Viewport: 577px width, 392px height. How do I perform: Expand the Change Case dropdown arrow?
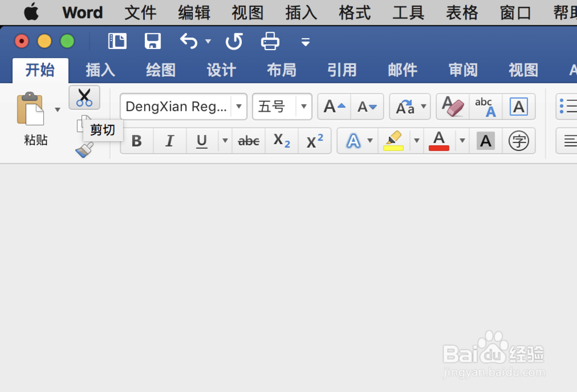(424, 107)
